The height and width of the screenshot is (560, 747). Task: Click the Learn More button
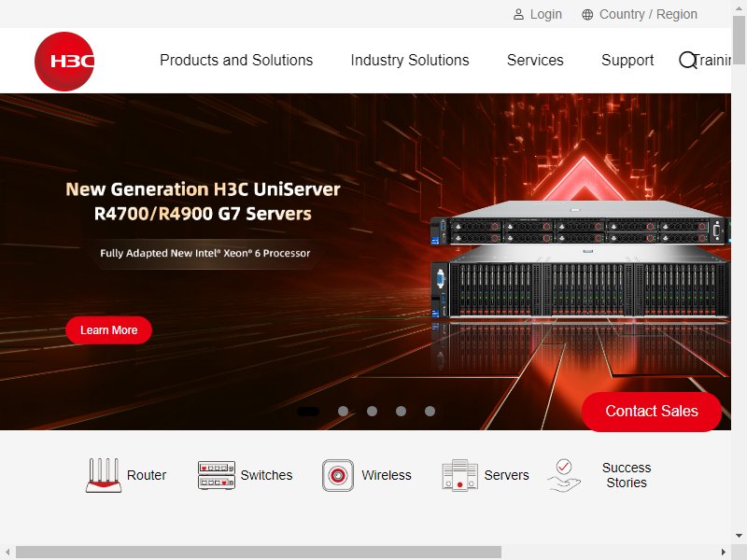tap(108, 330)
